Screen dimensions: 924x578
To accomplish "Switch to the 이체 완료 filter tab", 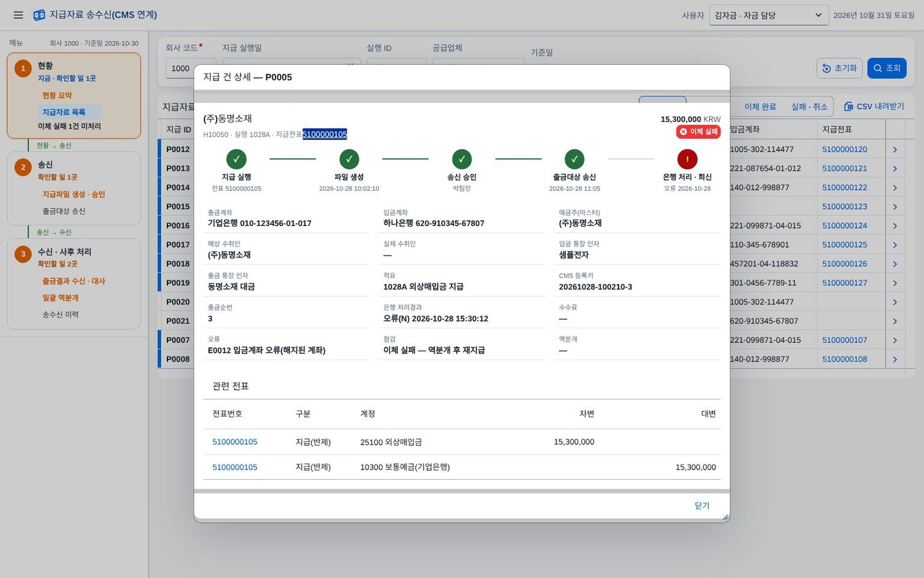I will tap(760, 107).
